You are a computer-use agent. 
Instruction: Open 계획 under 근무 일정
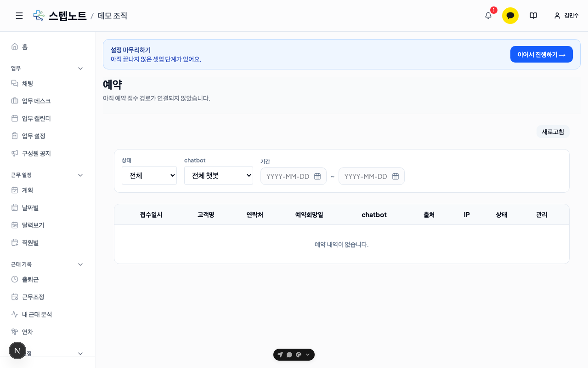48,190
